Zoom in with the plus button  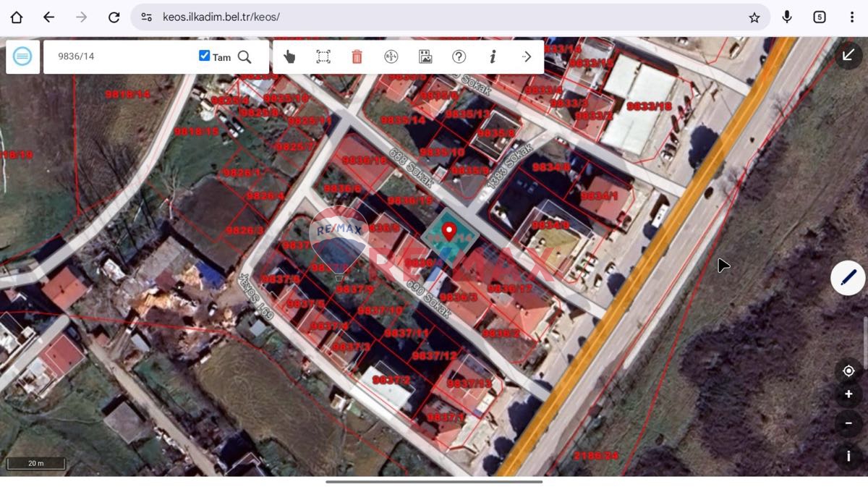click(x=848, y=395)
